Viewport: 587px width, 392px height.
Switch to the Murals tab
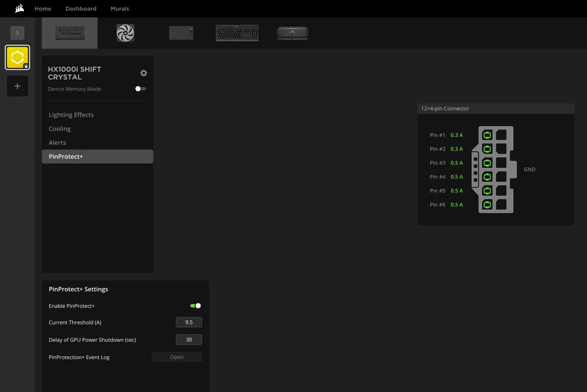[120, 9]
